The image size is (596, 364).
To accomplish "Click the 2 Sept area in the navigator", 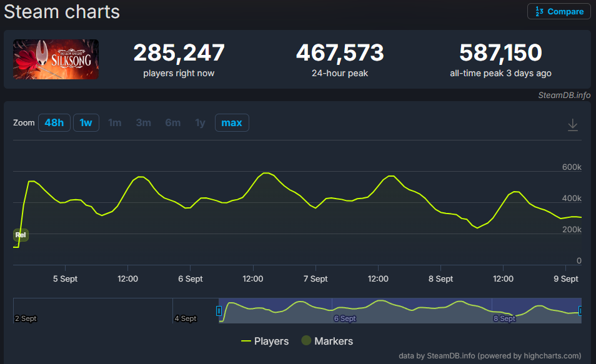I will pyautogui.click(x=26, y=318).
